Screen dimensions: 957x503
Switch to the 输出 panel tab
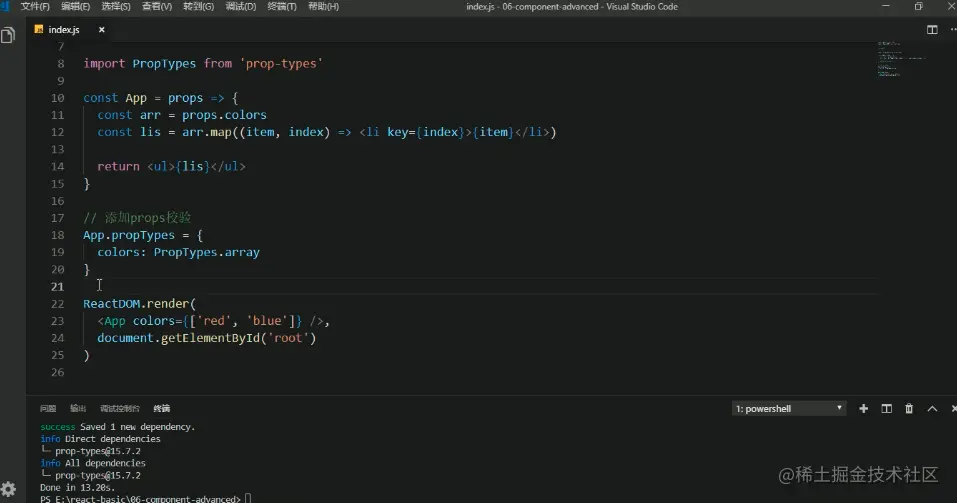78,408
